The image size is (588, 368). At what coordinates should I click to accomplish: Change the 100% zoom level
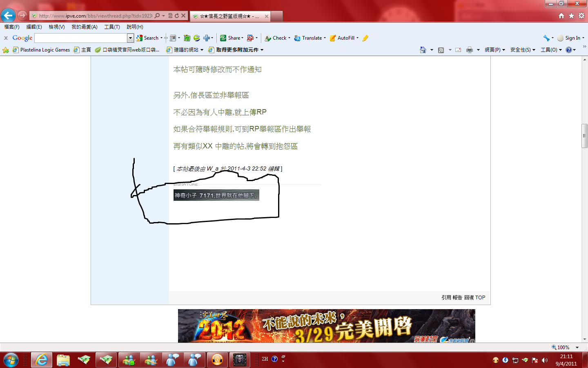click(565, 347)
